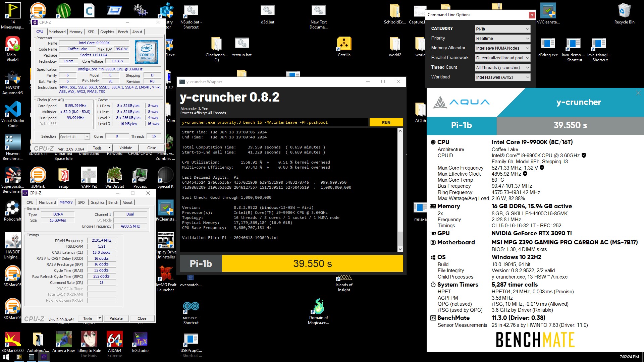This screenshot has width=644, height=362.
Task: Open Heaven Benchmark desktop icon
Action: (x=13, y=147)
